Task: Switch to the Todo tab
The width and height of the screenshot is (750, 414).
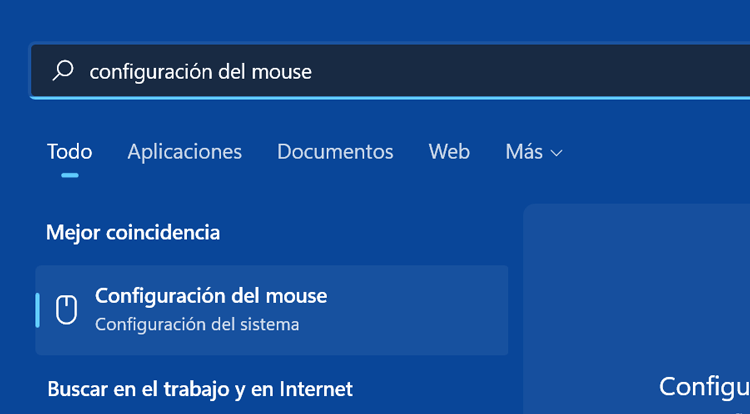Action: tap(69, 152)
